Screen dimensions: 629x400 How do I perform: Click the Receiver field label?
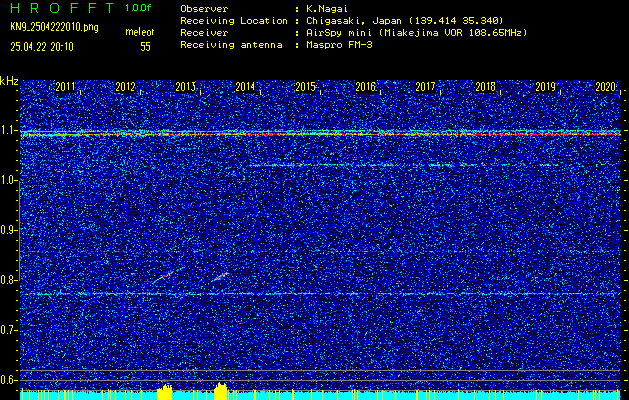point(204,32)
